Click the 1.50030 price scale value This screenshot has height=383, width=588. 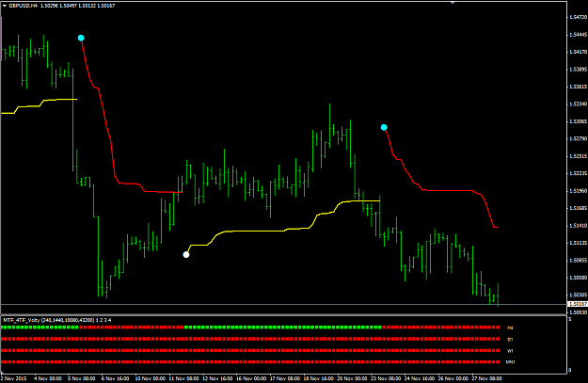click(578, 312)
